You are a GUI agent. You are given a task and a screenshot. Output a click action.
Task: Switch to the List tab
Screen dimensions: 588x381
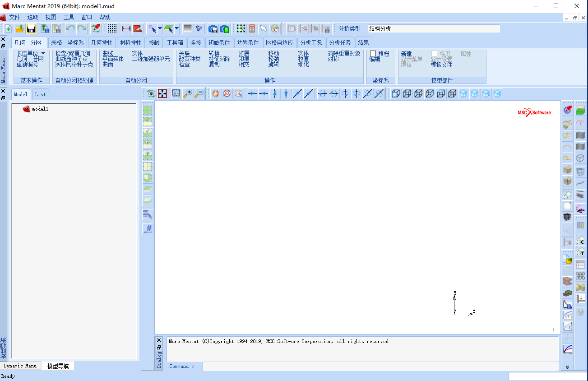[40, 94]
